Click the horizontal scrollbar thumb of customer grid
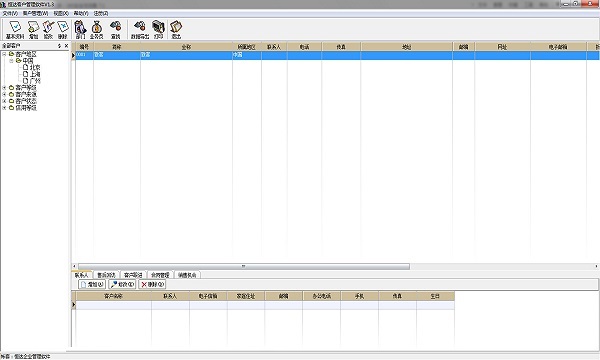Viewport: 600px width, 360px height. 244,266
